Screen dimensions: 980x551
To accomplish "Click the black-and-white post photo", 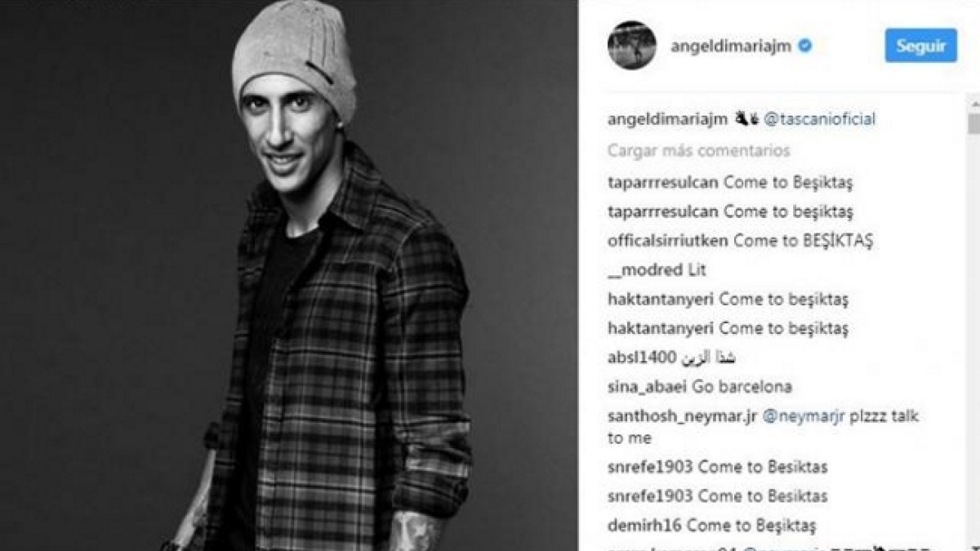I will (289, 275).
